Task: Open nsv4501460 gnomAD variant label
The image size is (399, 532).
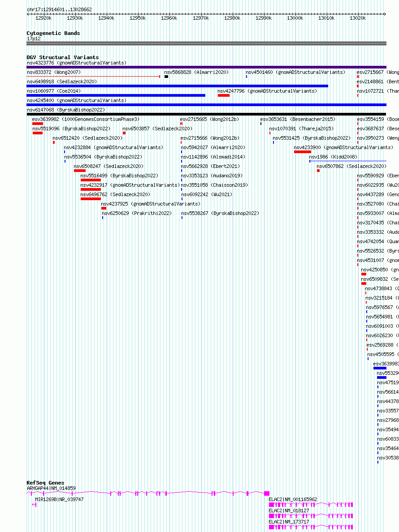Action: point(295,72)
